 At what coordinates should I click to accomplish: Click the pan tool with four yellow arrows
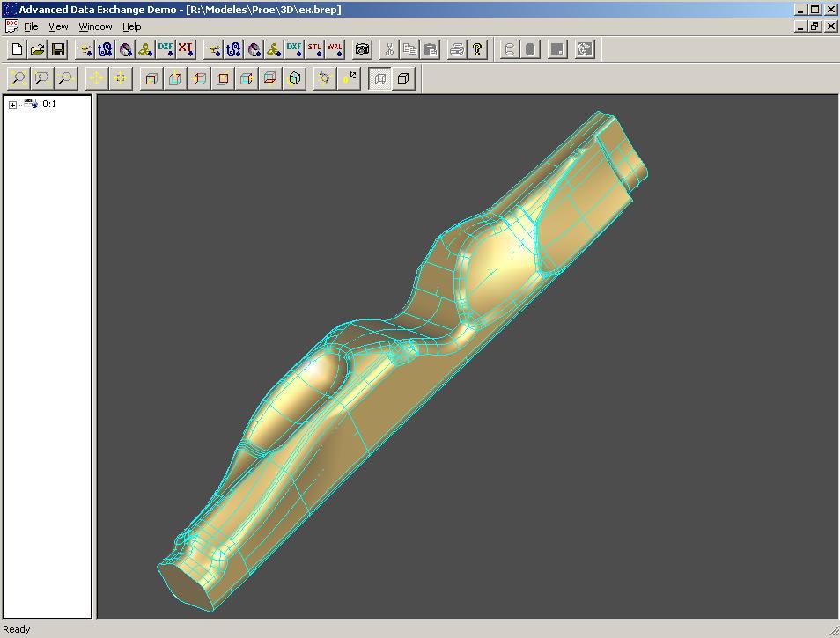(96, 79)
